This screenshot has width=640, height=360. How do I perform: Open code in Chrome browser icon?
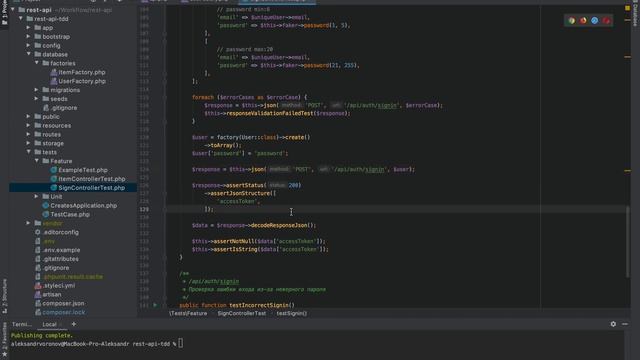tap(571, 20)
